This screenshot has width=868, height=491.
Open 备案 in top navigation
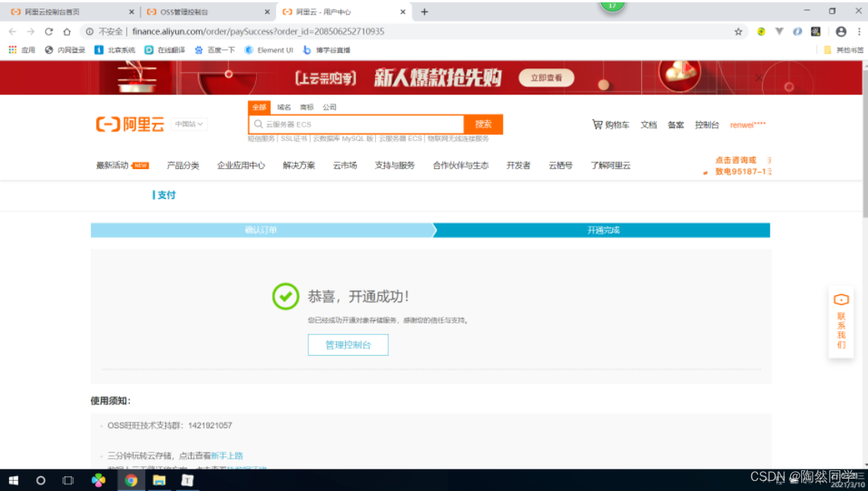675,124
